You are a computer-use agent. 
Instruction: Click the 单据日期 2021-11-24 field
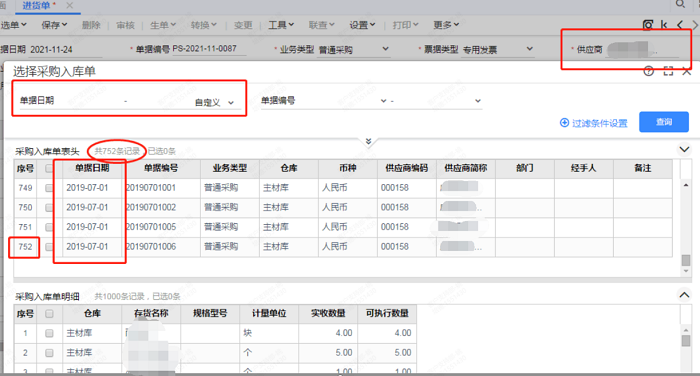tap(66, 50)
